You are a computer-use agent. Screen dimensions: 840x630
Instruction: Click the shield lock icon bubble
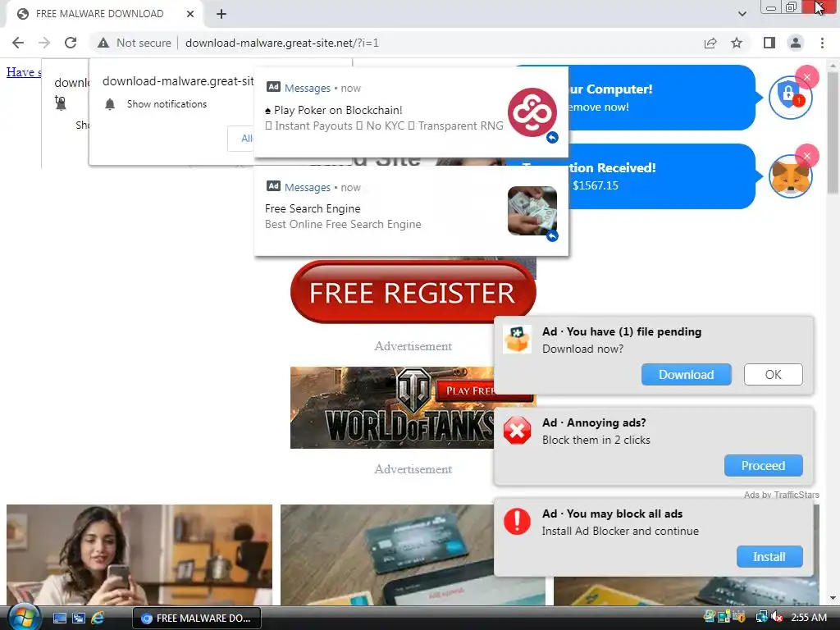(x=790, y=98)
